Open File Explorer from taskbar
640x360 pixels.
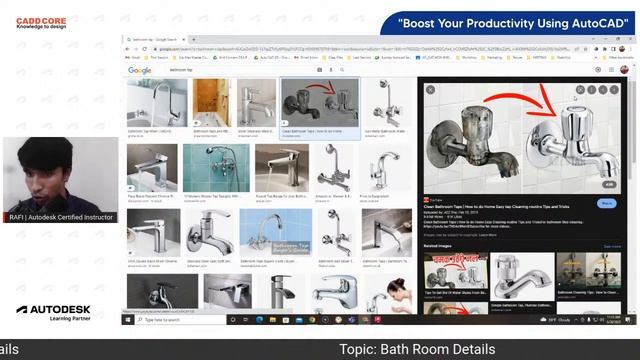272,320
